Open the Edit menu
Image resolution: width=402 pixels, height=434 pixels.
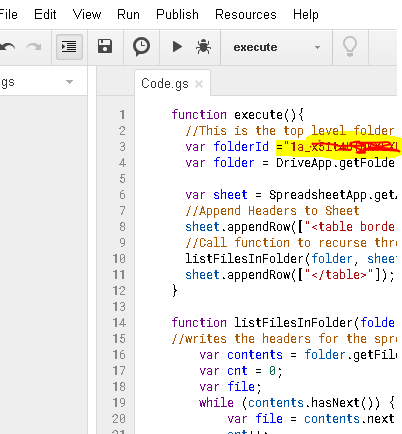point(45,15)
